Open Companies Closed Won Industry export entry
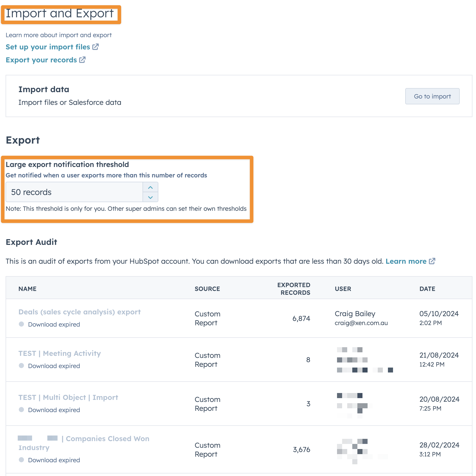The height and width of the screenshot is (476, 476). coord(107,439)
